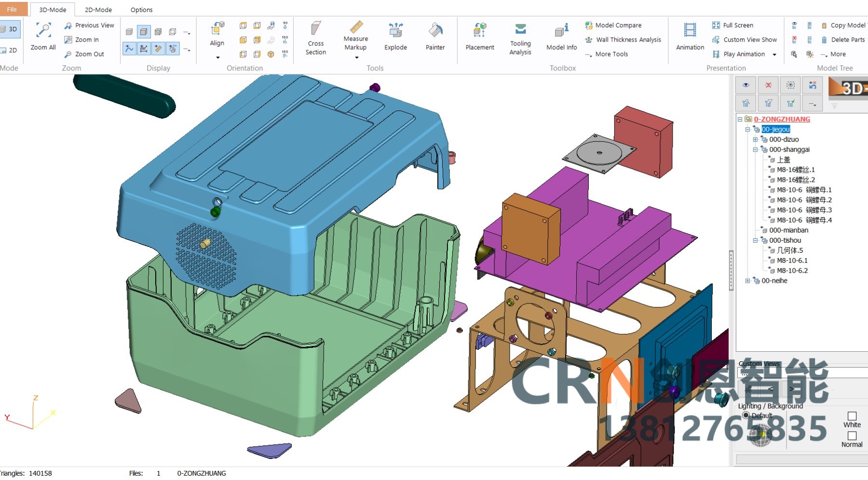Collapse the 00-jiegou tree node
The image size is (868, 480).
(x=747, y=129)
